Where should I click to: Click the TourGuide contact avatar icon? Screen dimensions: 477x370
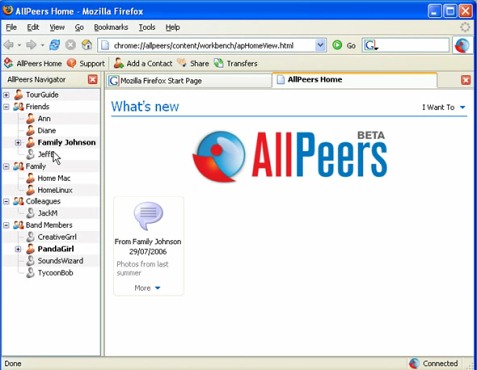(x=19, y=95)
